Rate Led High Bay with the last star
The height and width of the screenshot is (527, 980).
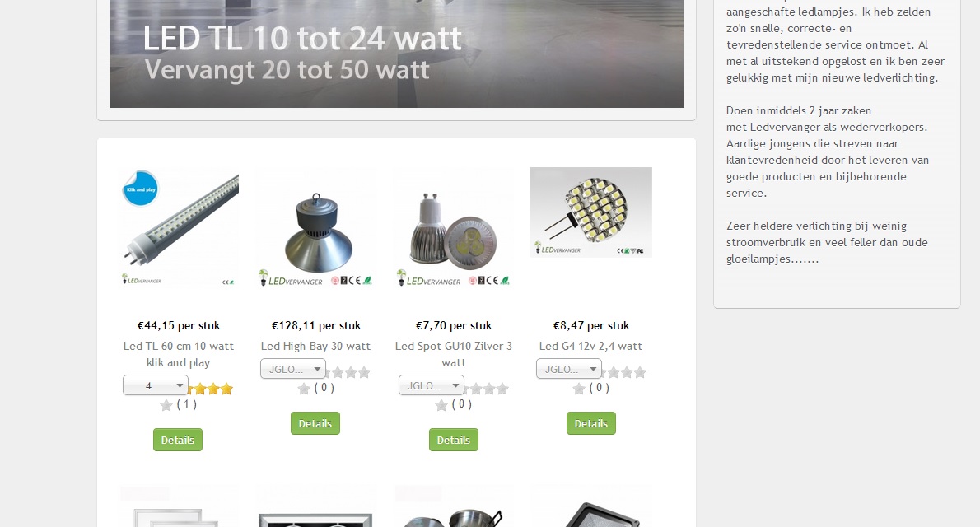point(364,372)
